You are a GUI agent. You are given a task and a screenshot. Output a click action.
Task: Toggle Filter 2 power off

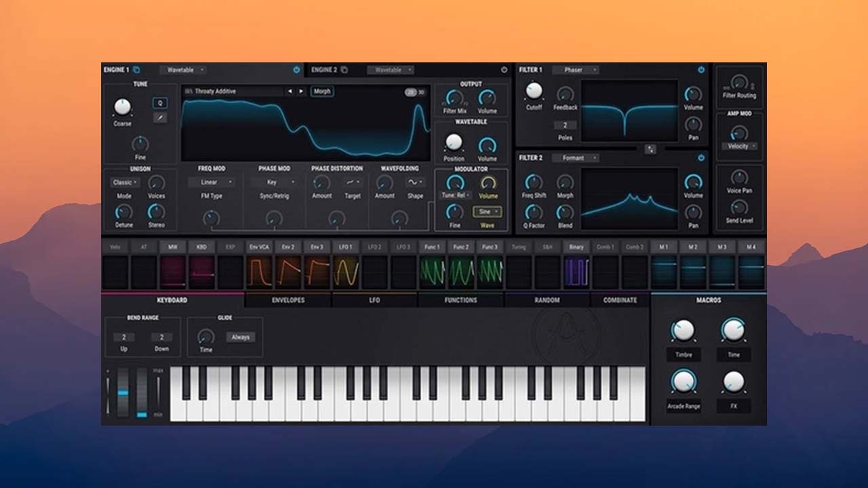[x=701, y=158]
